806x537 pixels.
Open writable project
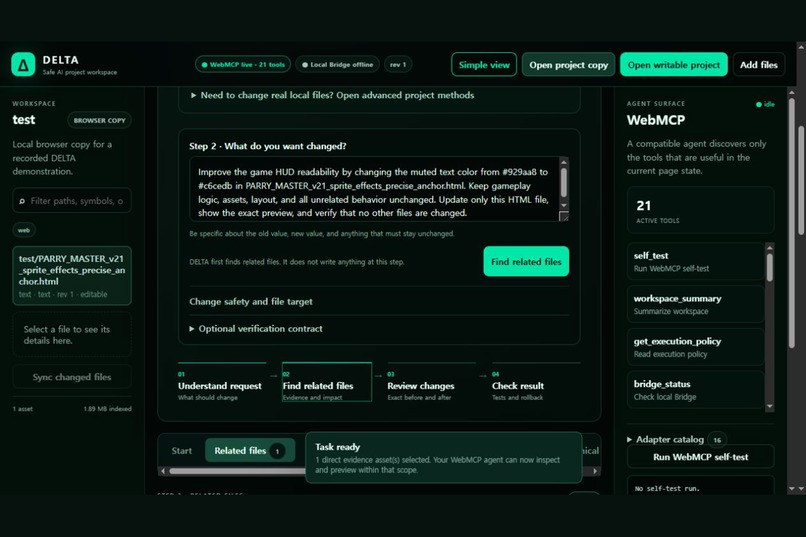[x=673, y=65]
